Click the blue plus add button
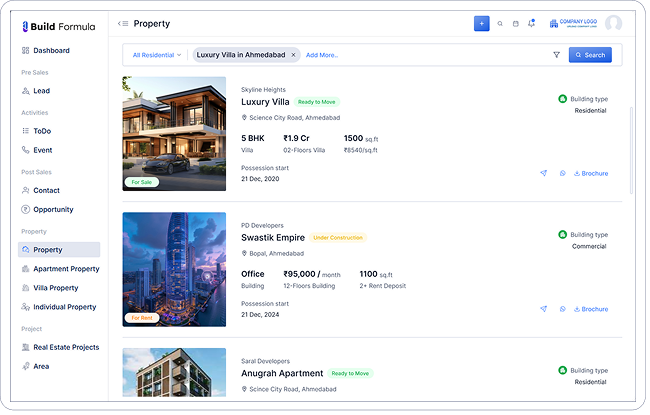This screenshot has height=415, width=650. pos(482,23)
